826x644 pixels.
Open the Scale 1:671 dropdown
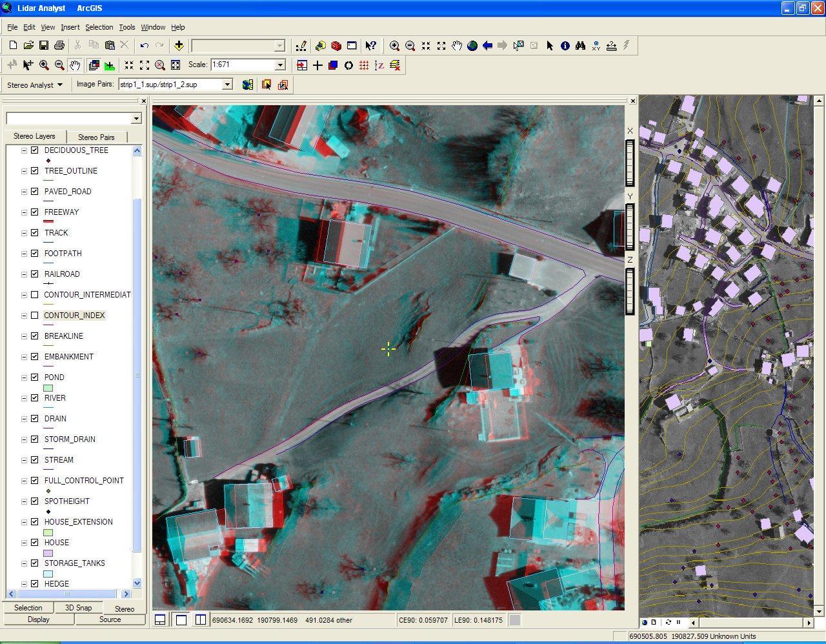[280, 65]
